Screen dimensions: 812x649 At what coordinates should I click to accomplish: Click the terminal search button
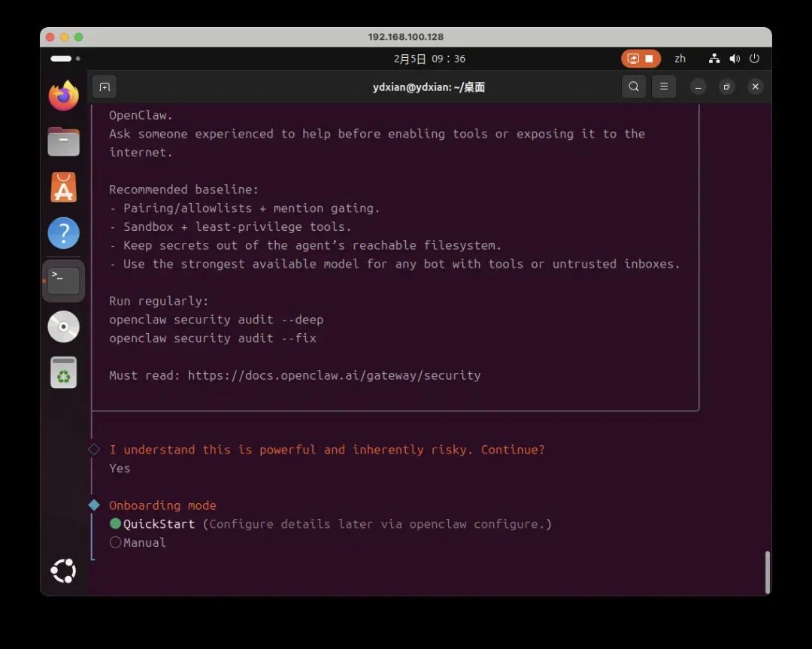click(634, 87)
